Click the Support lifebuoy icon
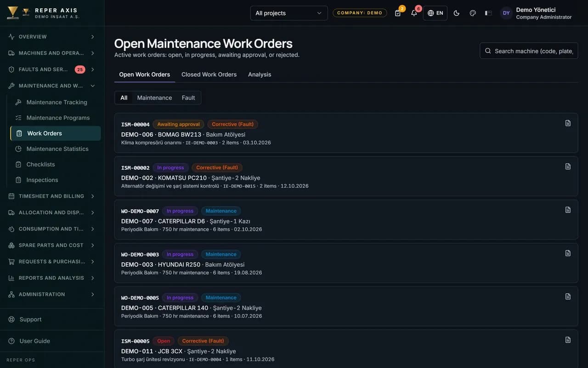Screen dimensions: 588x368 (11, 319)
